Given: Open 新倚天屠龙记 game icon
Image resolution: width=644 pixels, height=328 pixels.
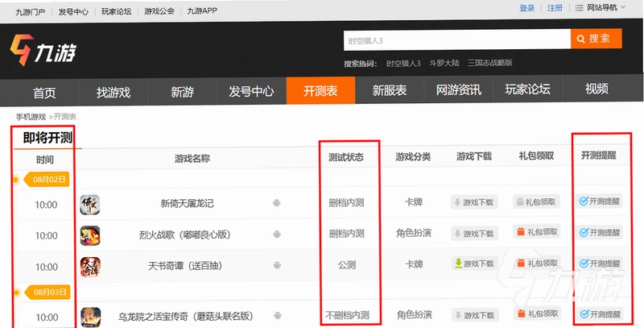Looking at the screenshot, I should pos(90,205).
